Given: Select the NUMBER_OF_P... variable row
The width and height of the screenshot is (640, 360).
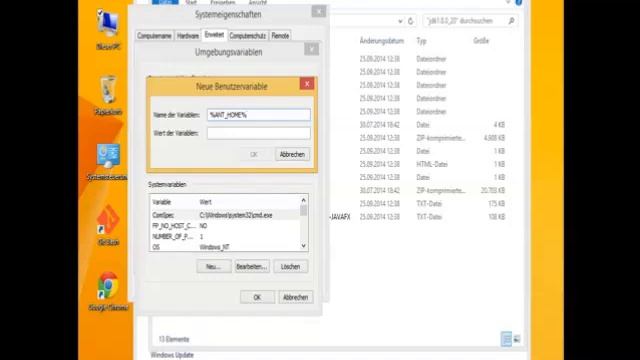Looking at the screenshot, I should point(225,236).
